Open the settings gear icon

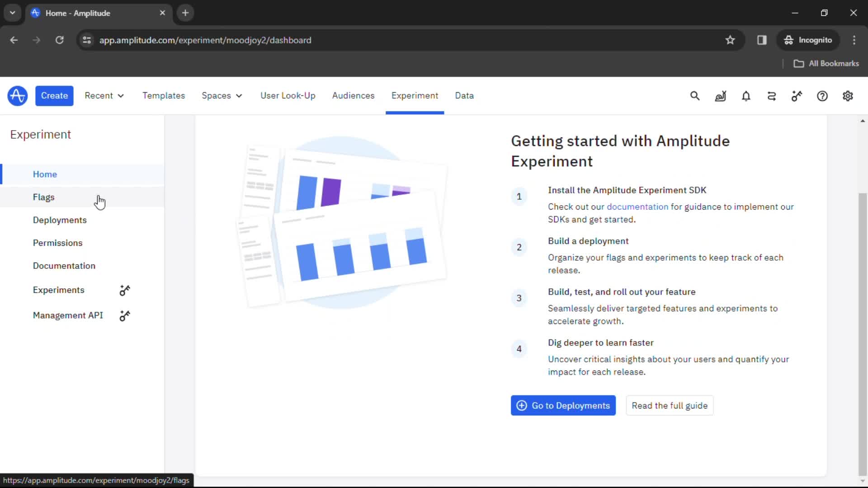pos(848,96)
